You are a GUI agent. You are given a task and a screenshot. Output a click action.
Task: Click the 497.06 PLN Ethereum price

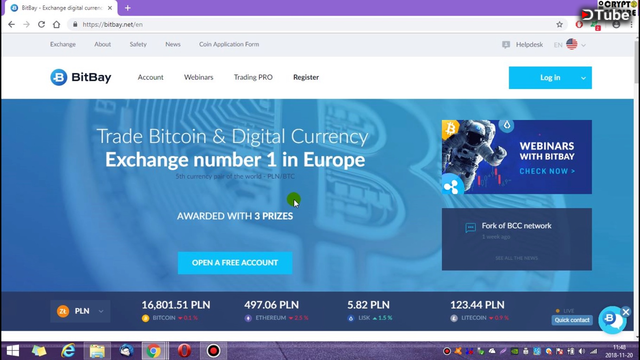(271, 305)
